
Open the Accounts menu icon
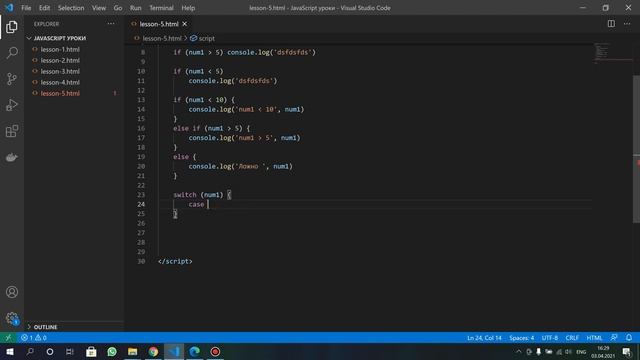coord(12,292)
